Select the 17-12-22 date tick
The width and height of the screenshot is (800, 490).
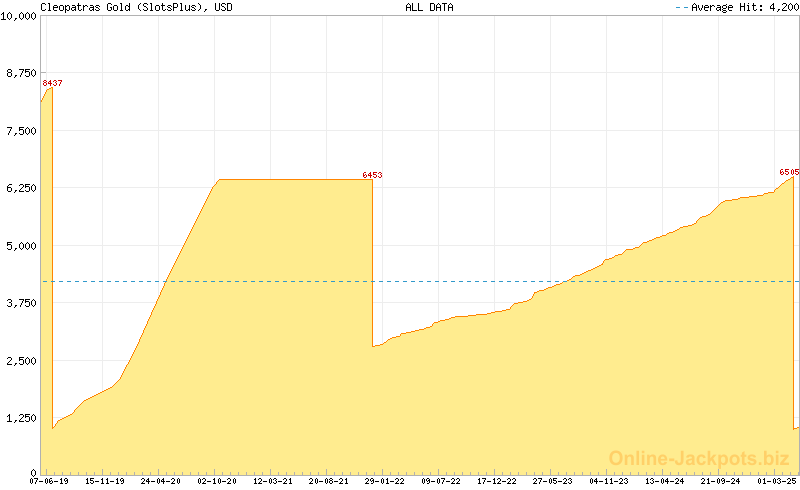pos(497,481)
